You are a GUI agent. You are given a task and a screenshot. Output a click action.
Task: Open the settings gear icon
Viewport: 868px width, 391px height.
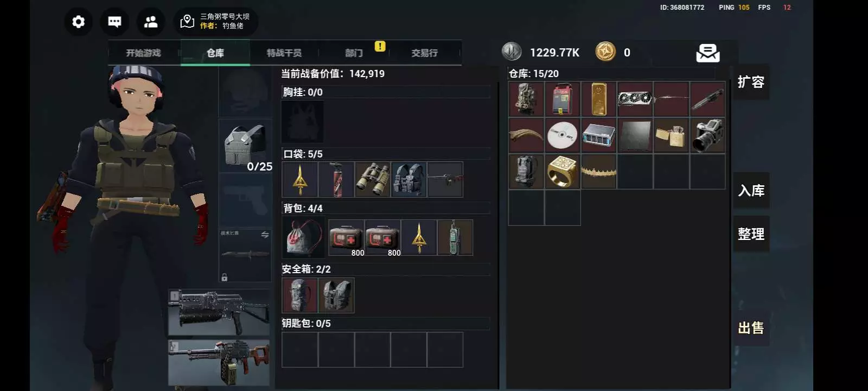pyautogui.click(x=79, y=22)
